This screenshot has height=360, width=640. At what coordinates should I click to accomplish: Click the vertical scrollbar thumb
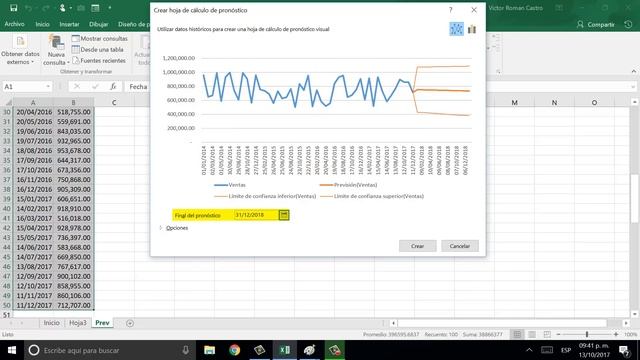pos(634,198)
